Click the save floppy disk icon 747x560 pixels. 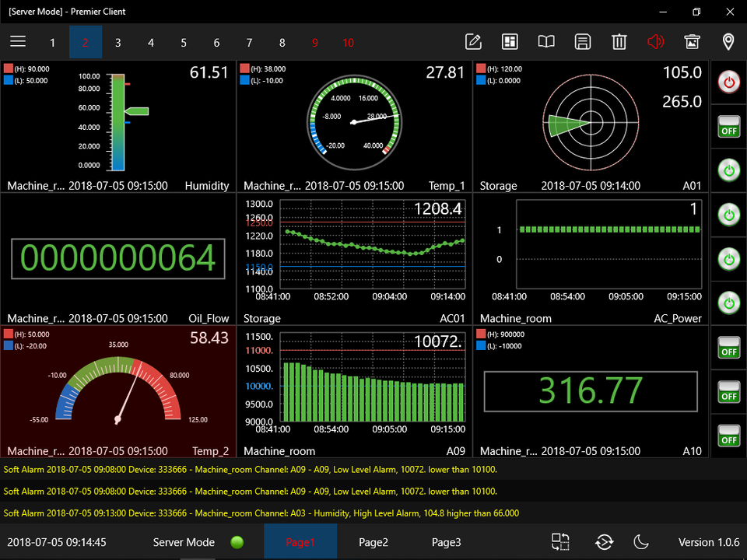583,42
